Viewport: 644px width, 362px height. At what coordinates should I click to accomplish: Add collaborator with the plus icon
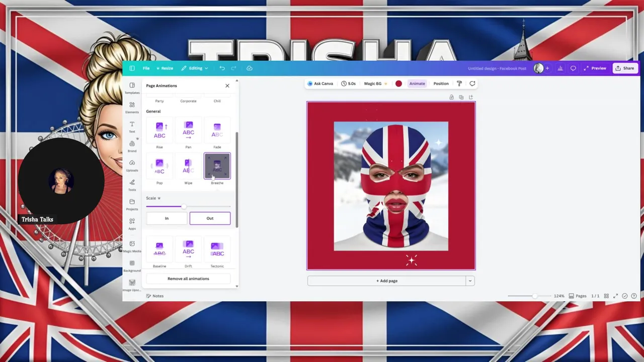[547, 68]
